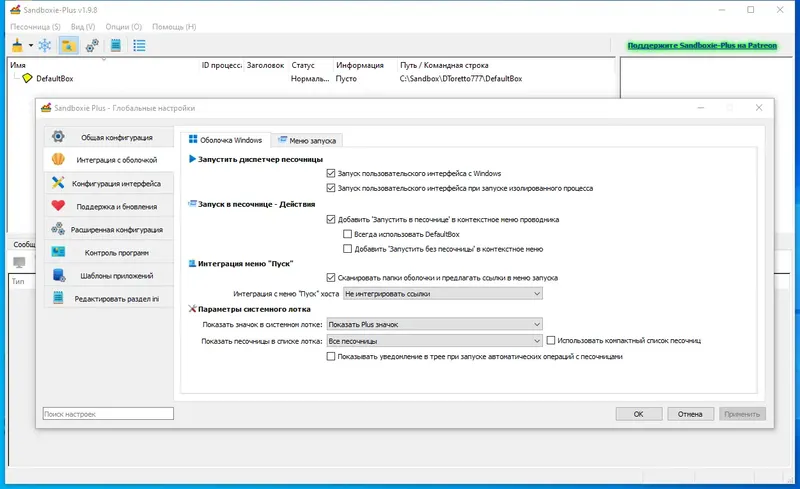This screenshot has height=489, width=800.
Task: Open the Песочница (S) menu
Action: 35,27
